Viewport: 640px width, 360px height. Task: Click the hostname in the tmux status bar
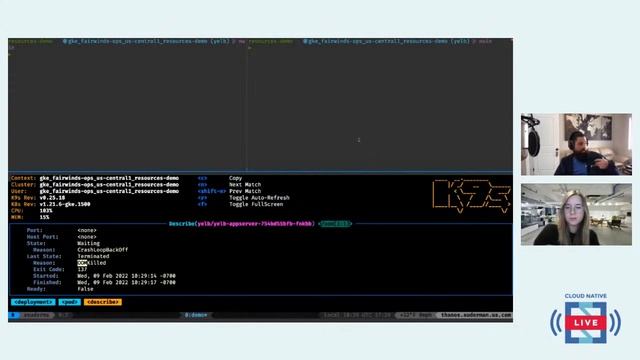(476, 316)
